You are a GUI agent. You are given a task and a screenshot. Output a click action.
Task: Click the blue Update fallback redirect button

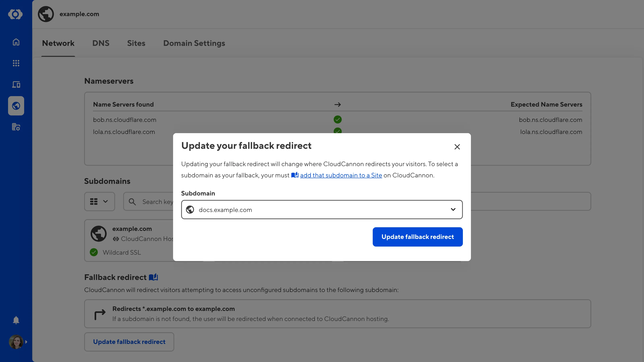[418, 237]
